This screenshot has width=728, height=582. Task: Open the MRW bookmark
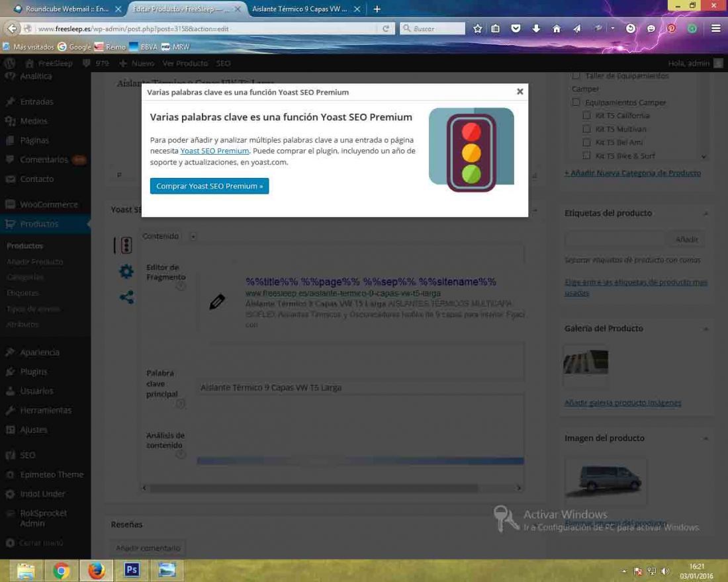(x=175, y=47)
